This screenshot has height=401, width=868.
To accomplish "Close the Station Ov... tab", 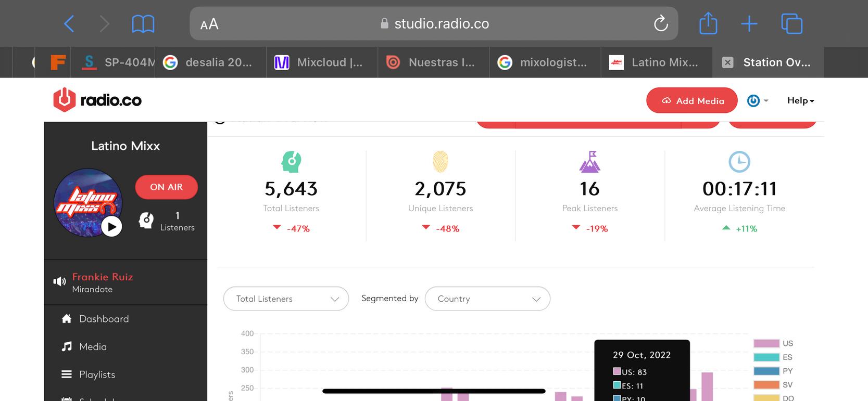I will (x=728, y=62).
